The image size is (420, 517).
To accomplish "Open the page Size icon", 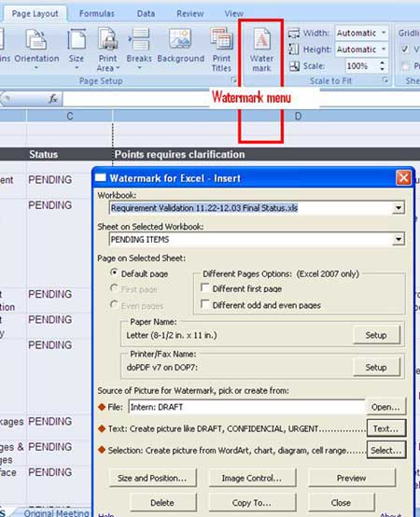I will [77, 39].
